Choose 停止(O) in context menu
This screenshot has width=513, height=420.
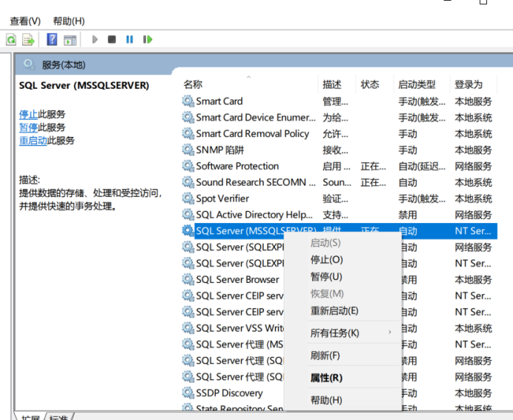[x=326, y=260]
